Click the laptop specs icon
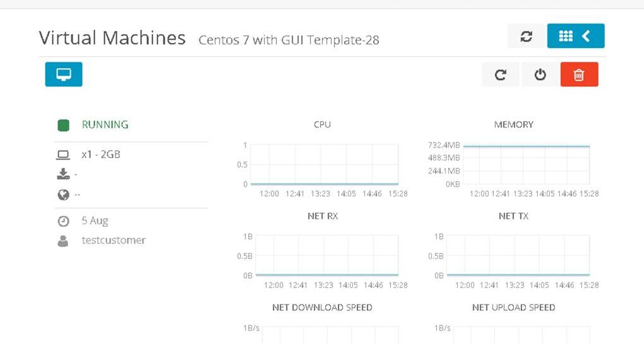 pyautogui.click(x=63, y=154)
